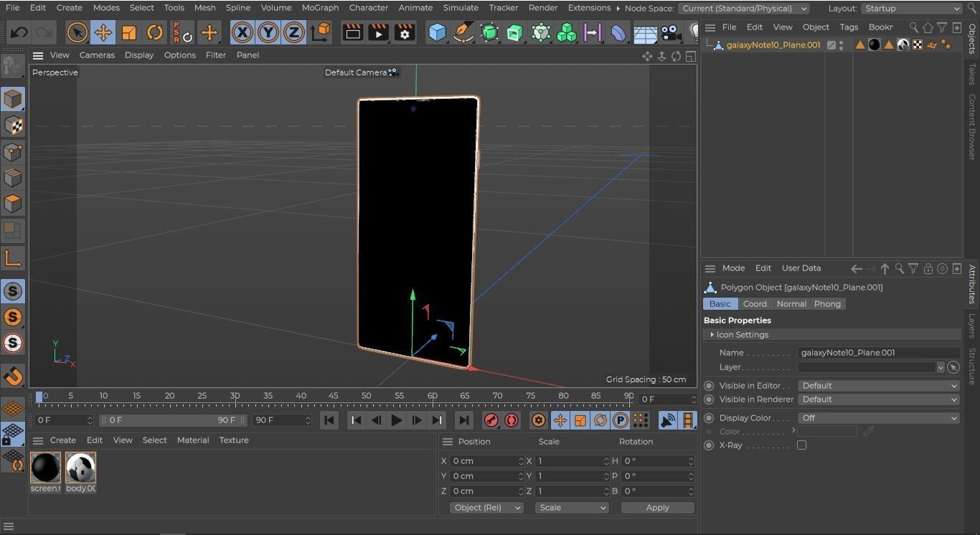Switch to Coord. tab
The image size is (980, 535).
[755, 304]
